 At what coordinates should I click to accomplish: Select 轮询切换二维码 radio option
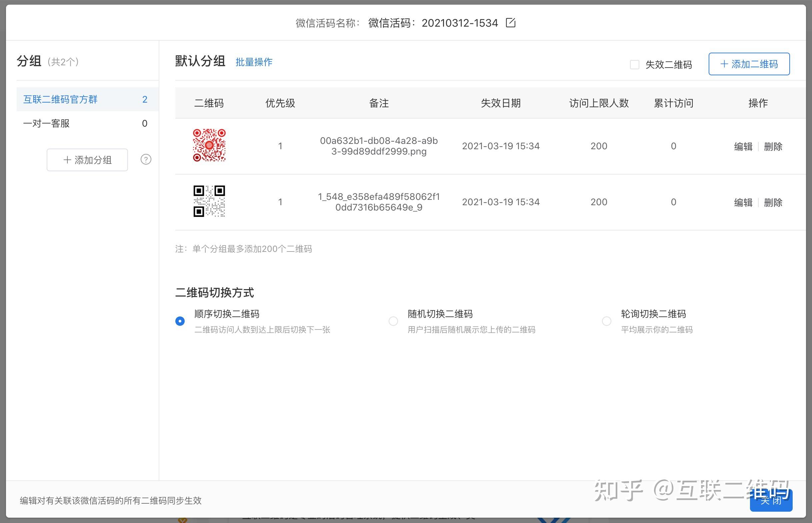(606, 321)
